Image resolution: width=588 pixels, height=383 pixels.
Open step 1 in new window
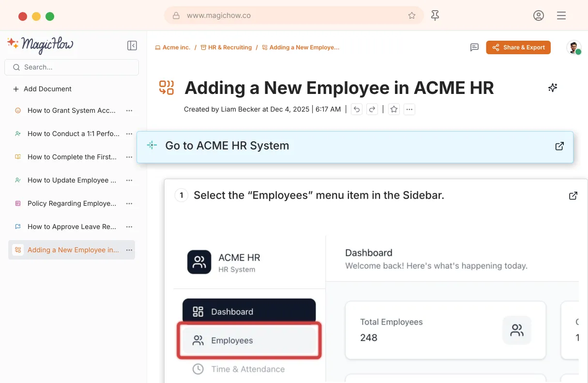pyautogui.click(x=573, y=196)
